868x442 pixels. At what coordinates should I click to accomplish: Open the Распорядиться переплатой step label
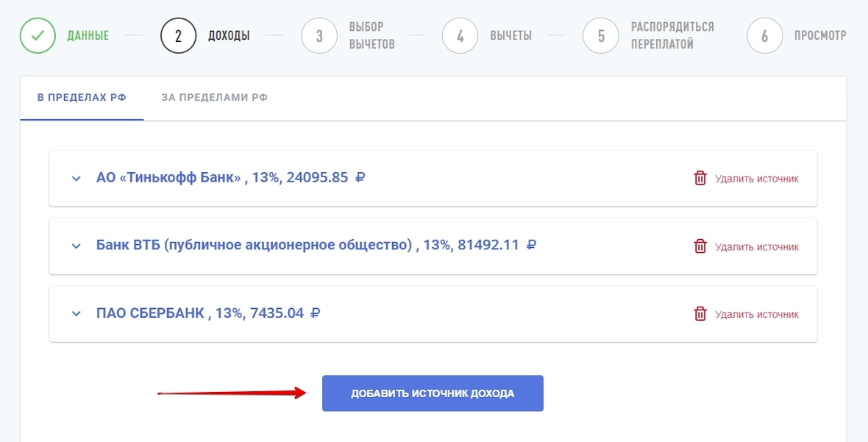(672, 35)
